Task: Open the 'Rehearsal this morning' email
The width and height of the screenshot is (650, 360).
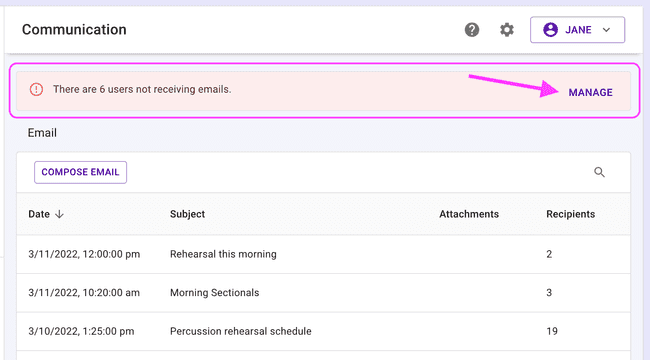Action: pyautogui.click(x=223, y=254)
